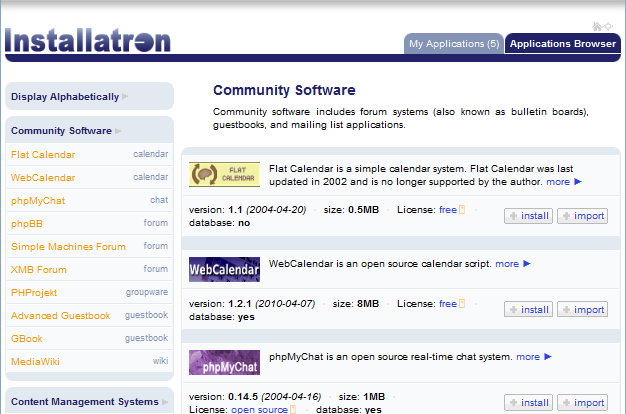Click the Installatron logo
Viewport: 626px width, 414px height.
point(88,40)
